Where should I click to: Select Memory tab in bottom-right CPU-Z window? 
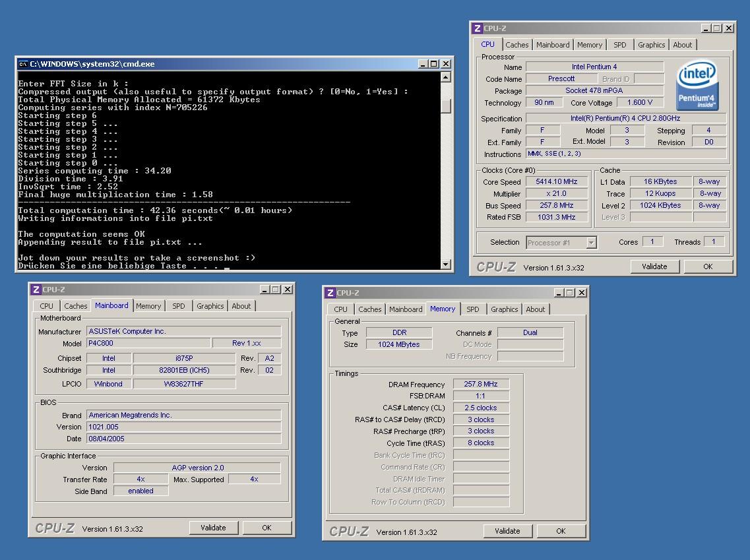pyautogui.click(x=443, y=309)
